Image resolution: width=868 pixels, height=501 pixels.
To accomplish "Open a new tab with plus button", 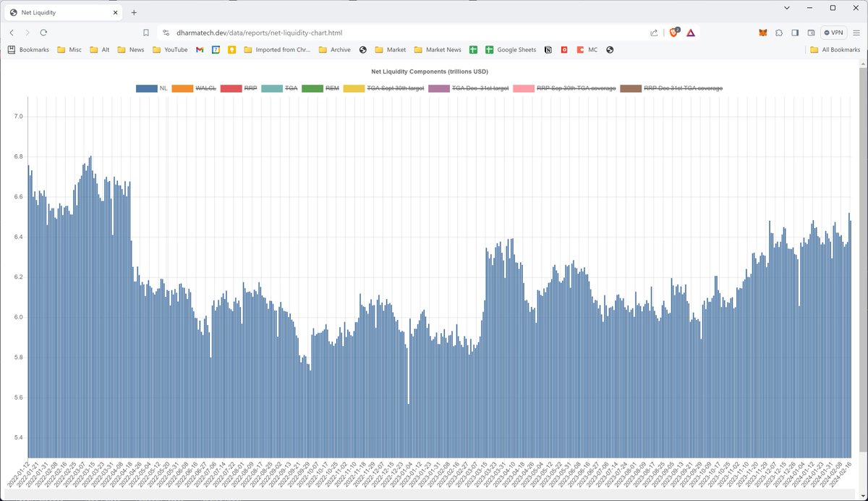I will point(134,12).
